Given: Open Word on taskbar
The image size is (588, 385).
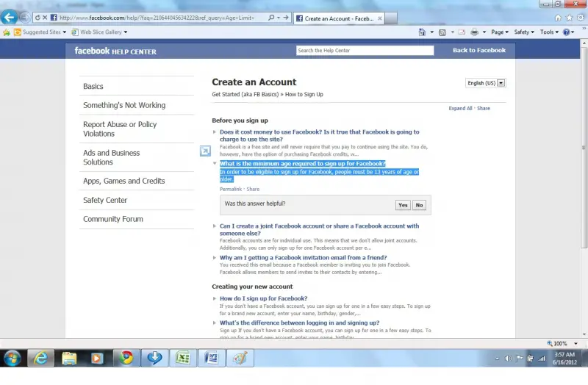Looking at the screenshot, I should (212, 359).
